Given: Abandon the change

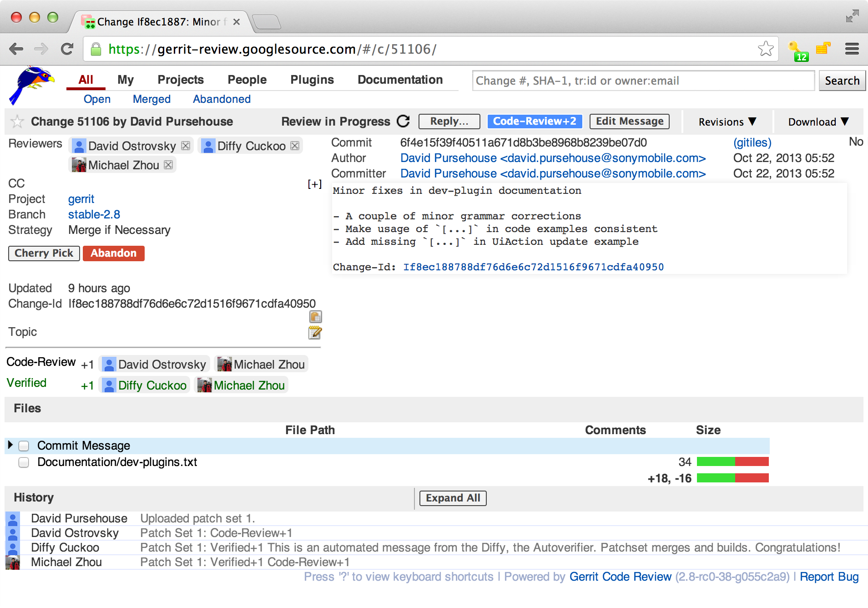Looking at the screenshot, I should (113, 253).
